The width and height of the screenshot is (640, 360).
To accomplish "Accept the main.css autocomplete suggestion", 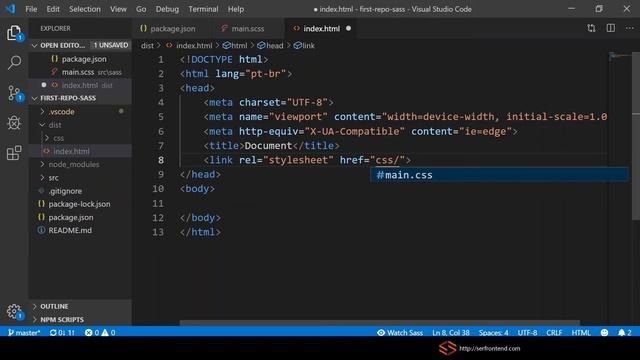I will click(x=499, y=175).
